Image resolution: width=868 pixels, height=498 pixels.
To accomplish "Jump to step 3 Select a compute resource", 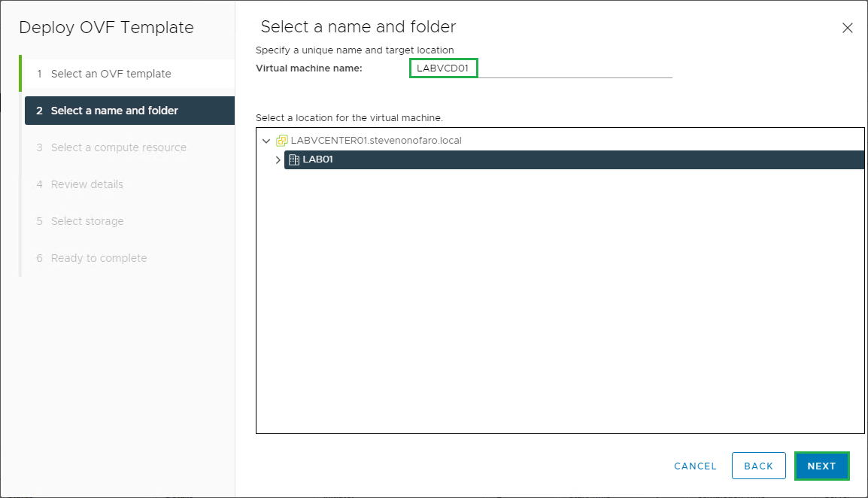I will pyautogui.click(x=118, y=147).
